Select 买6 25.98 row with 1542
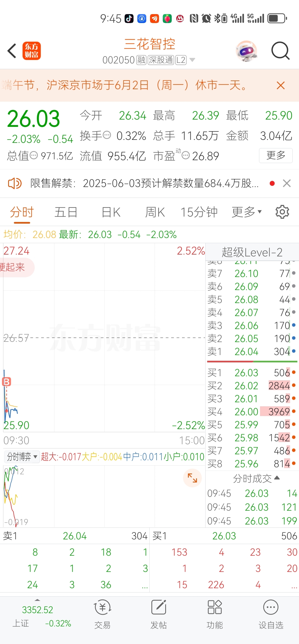Screen dimensions: 299x644 point(252,438)
